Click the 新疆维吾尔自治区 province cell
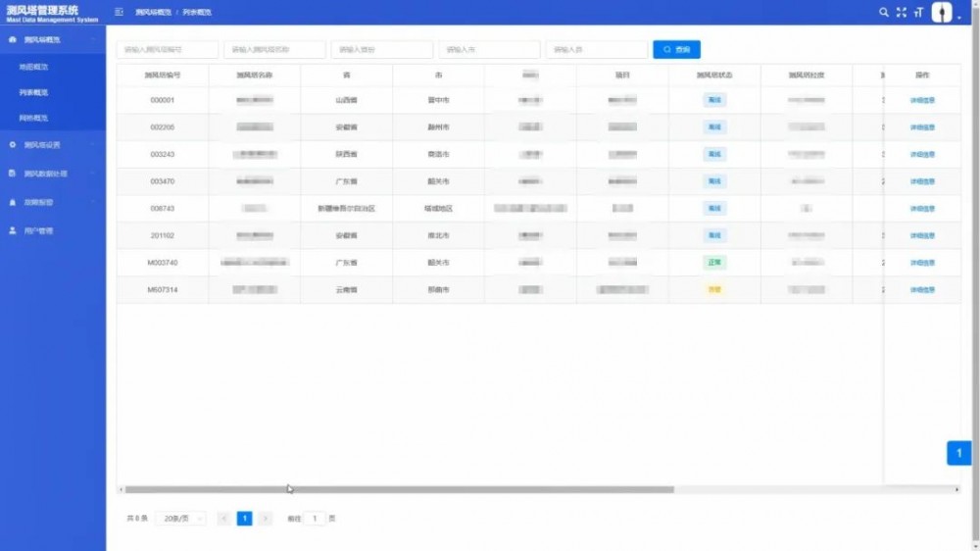Image resolution: width=980 pixels, height=551 pixels. point(346,208)
